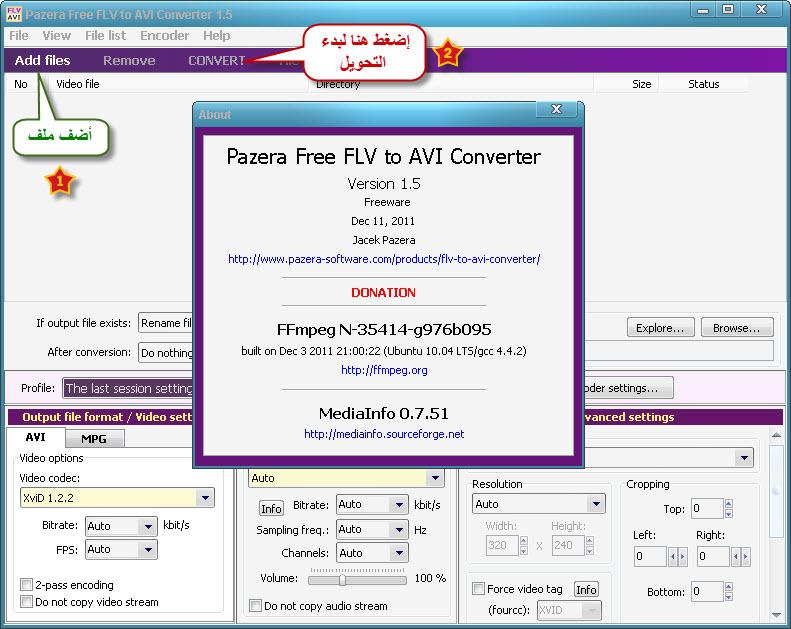791x629 pixels.
Task: Click the Browse... button
Action: (737, 328)
